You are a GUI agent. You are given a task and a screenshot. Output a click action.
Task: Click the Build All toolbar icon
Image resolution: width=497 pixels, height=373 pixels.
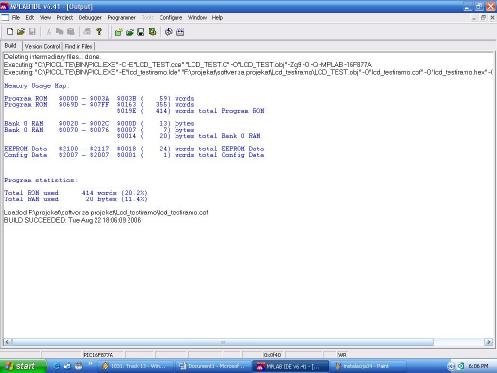coord(180,32)
